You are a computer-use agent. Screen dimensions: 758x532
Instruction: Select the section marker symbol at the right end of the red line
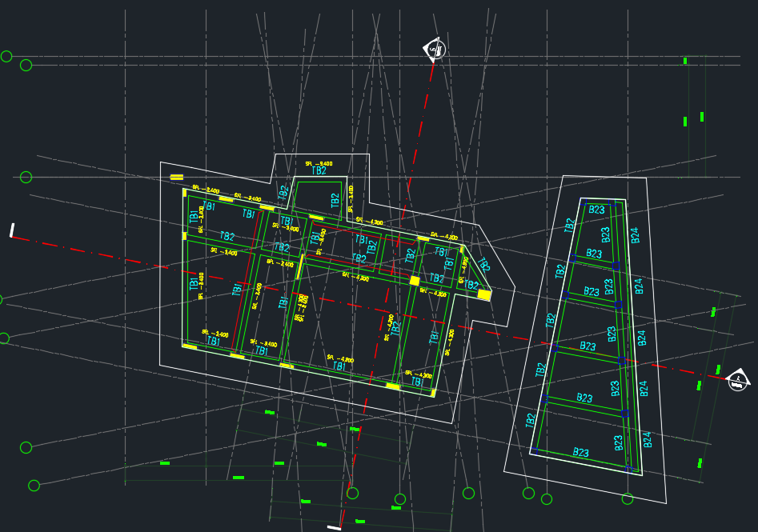(x=738, y=380)
